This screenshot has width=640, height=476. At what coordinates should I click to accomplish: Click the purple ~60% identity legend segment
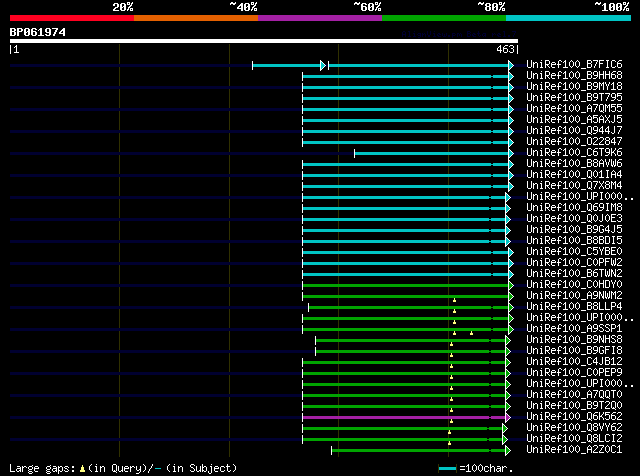pos(319,17)
